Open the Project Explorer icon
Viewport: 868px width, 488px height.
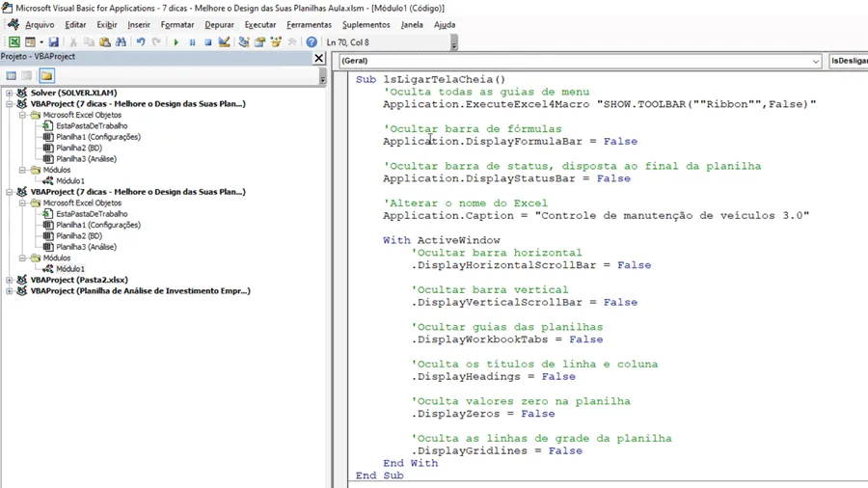click(x=244, y=42)
